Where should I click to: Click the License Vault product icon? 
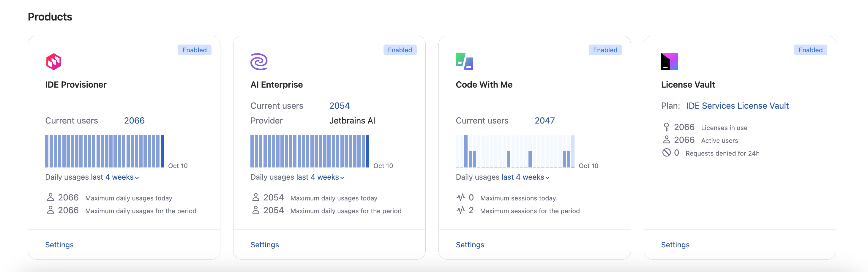(x=669, y=61)
